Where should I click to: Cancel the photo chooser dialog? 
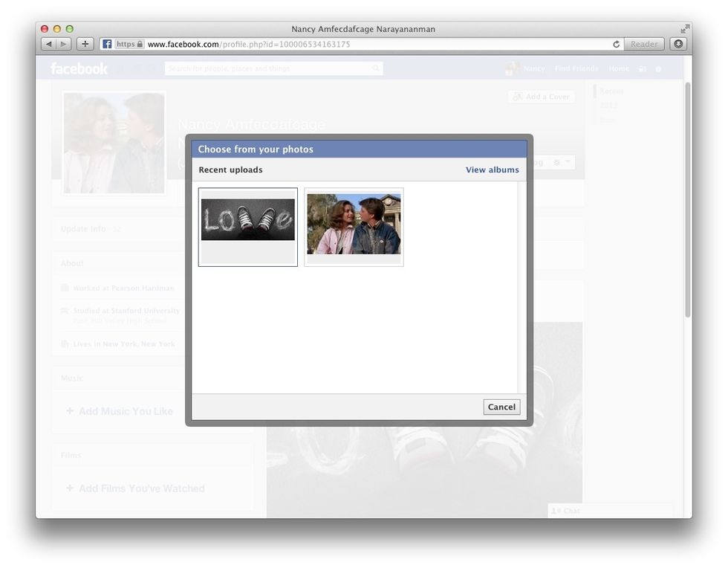[501, 407]
